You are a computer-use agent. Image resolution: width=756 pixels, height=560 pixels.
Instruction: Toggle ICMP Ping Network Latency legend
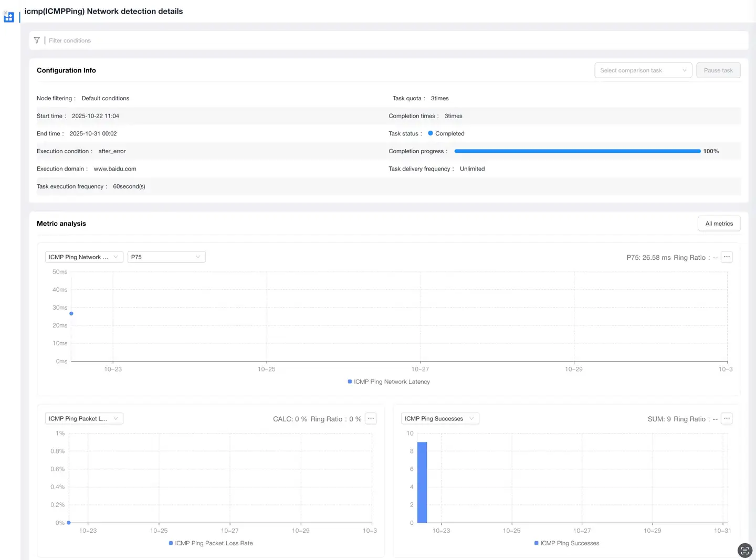388,382
